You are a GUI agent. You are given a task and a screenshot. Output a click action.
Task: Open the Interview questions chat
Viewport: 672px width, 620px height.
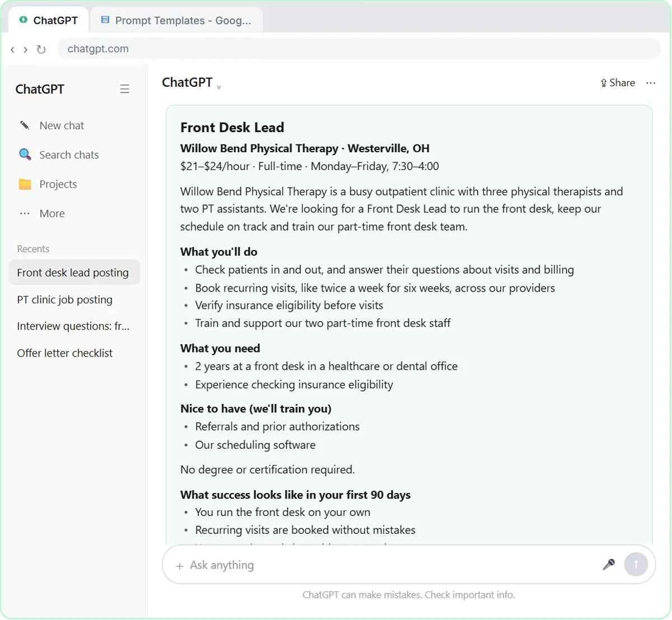(x=74, y=326)
